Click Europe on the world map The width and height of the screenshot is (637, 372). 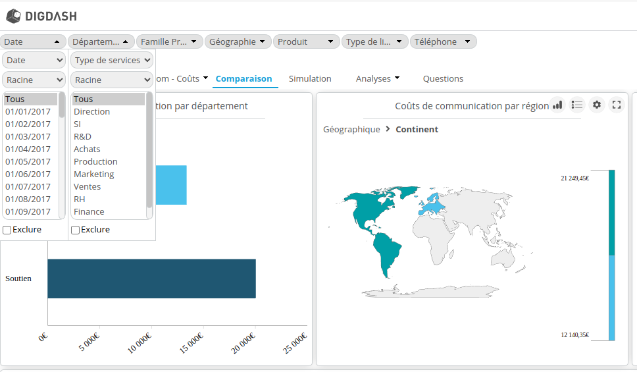click(433, 205)
